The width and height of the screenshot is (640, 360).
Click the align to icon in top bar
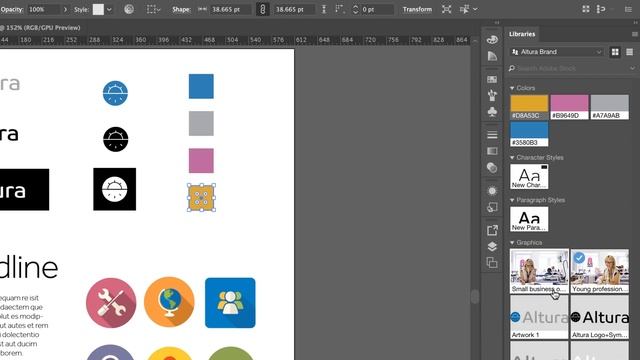pyautogui.click(x=601, y=9)
